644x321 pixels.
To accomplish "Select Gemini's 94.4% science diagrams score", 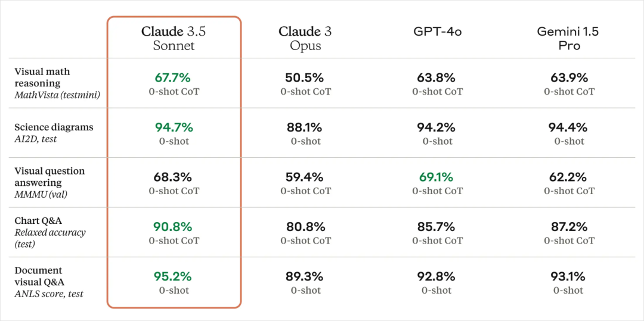I will pyautogui.click(x=569, y=127).
